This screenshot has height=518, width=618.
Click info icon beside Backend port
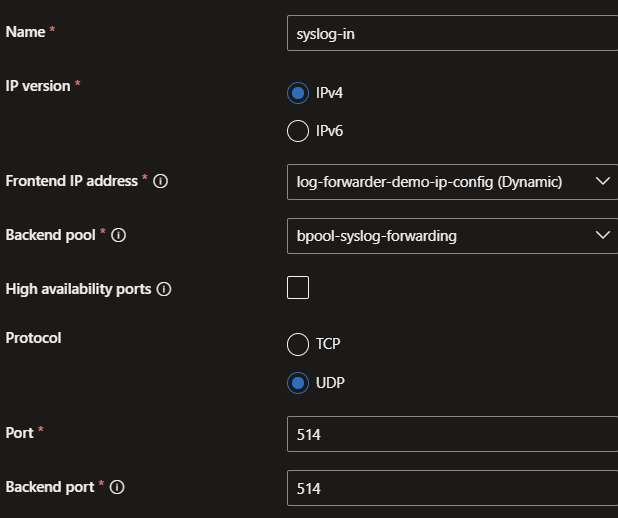click(118, 487)
